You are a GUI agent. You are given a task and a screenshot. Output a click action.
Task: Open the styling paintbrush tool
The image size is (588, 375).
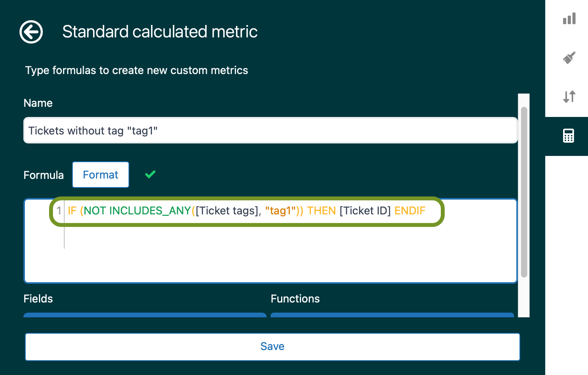569,57
